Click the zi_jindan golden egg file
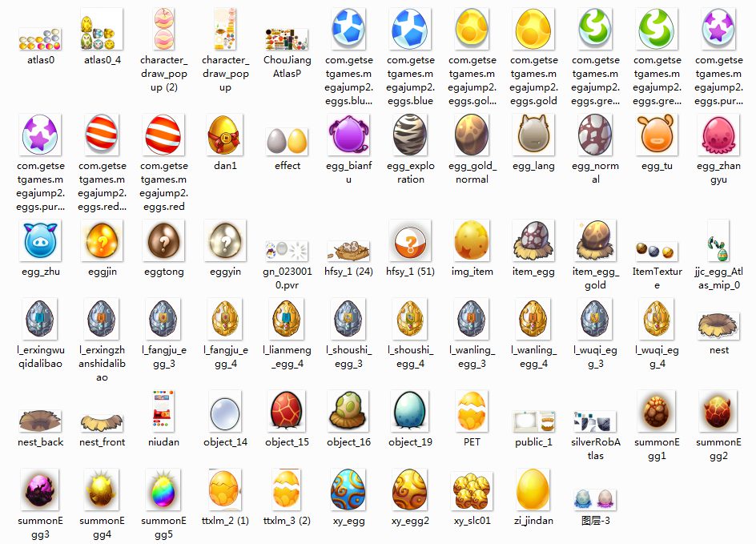This screenshot has width=756, height=544. [533, 490]
